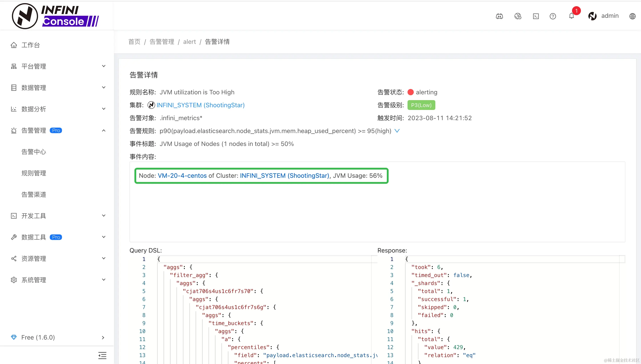This screenshot has height=364, width=641.
Task: Click the INFINI Console logo
Action: click(x=55, y=16)
